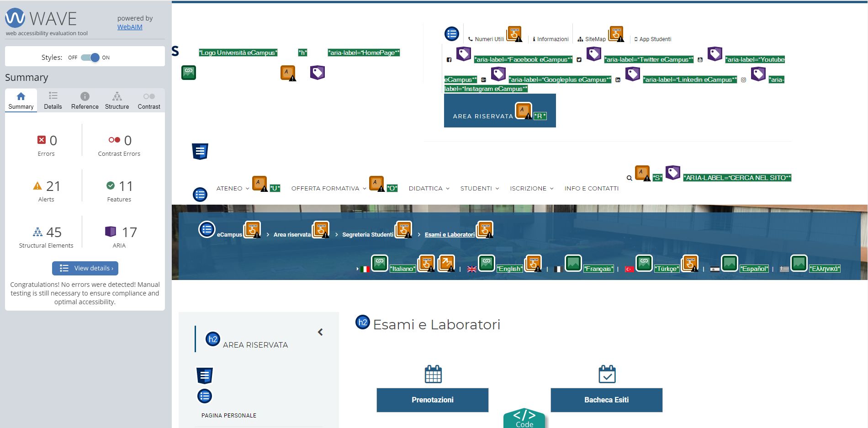Image resolution: width=868 pixels, height=428 pixels.
Task: Click the h2 icon by AREA RISERVATA sidebar
Action: (213, 339)
